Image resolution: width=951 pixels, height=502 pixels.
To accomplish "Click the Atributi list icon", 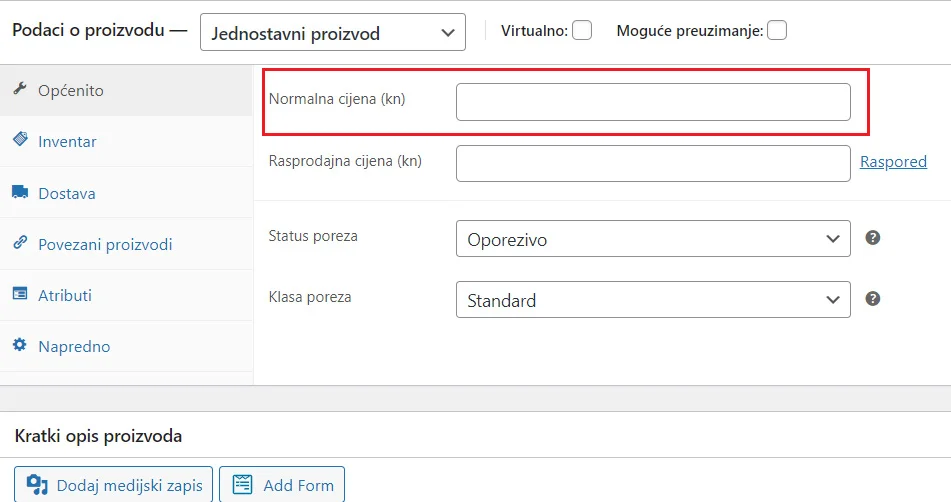I will pos(20,293).
